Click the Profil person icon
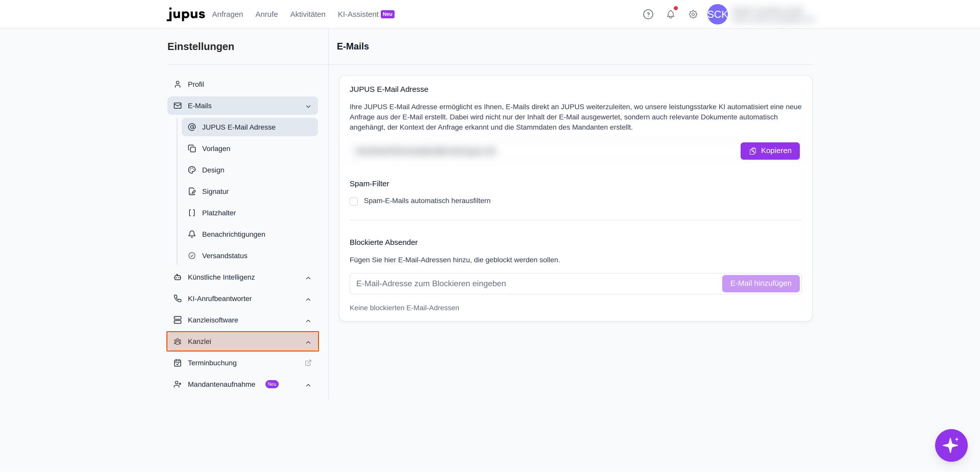Image resolution: width=980 pixels, height=474 pixels. click(178, 84)
